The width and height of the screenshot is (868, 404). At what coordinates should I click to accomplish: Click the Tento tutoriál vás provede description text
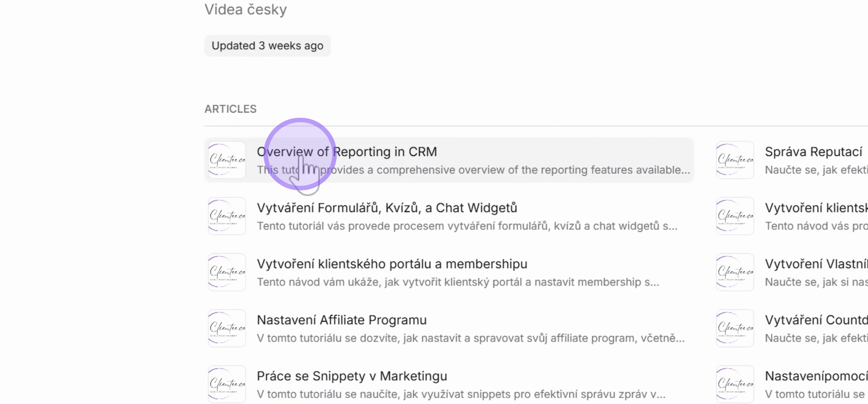coord(467,226)
